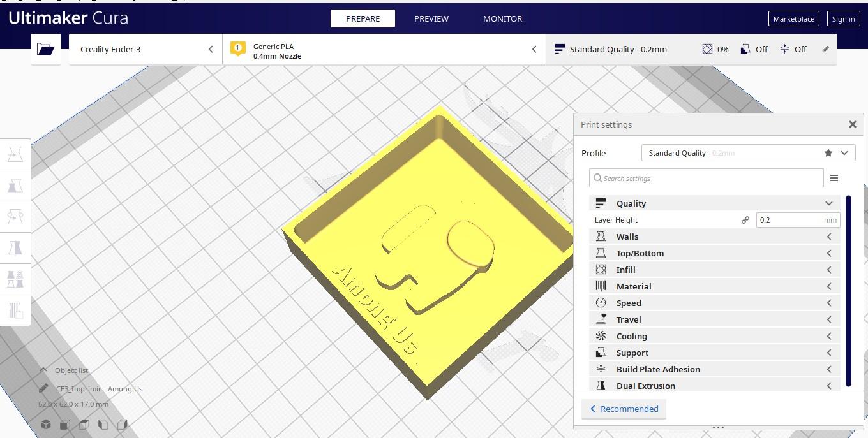This screenshot has width=868, height=438.
Task: Open the Profile dropdown
Action: point(748,153)
